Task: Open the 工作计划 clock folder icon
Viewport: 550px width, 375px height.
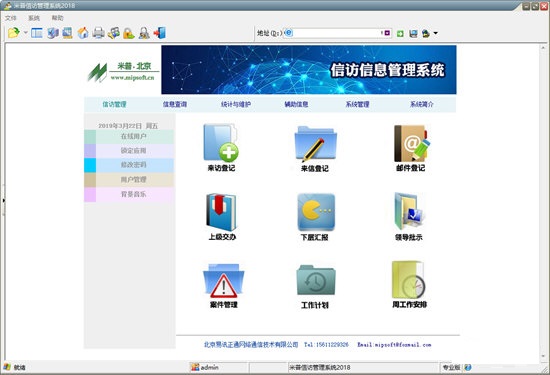Action: (x=316, y=281)
